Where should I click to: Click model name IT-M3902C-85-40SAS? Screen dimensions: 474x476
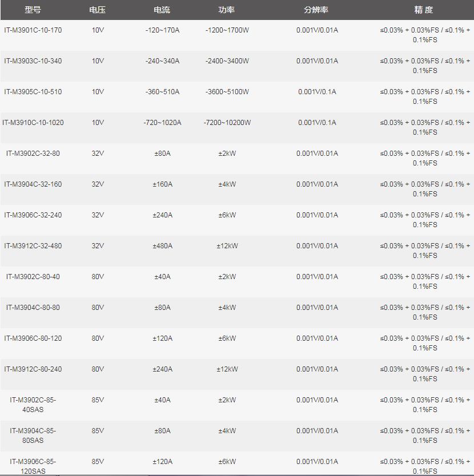click(x=33, y=405)
